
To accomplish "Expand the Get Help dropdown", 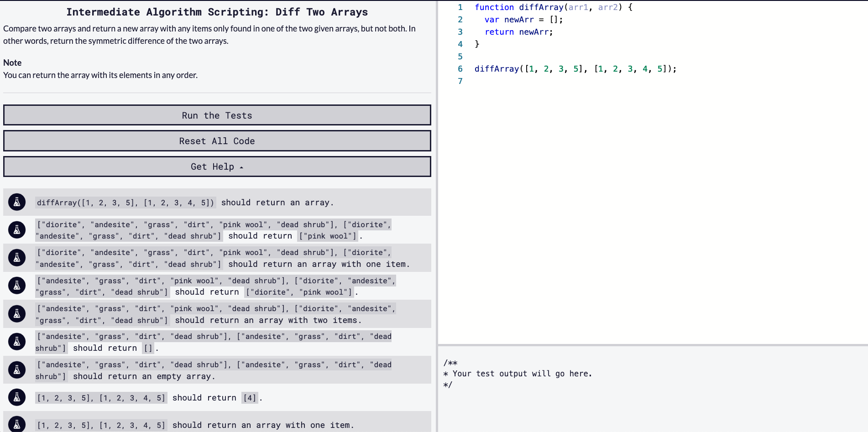I will tap(217, 167).
